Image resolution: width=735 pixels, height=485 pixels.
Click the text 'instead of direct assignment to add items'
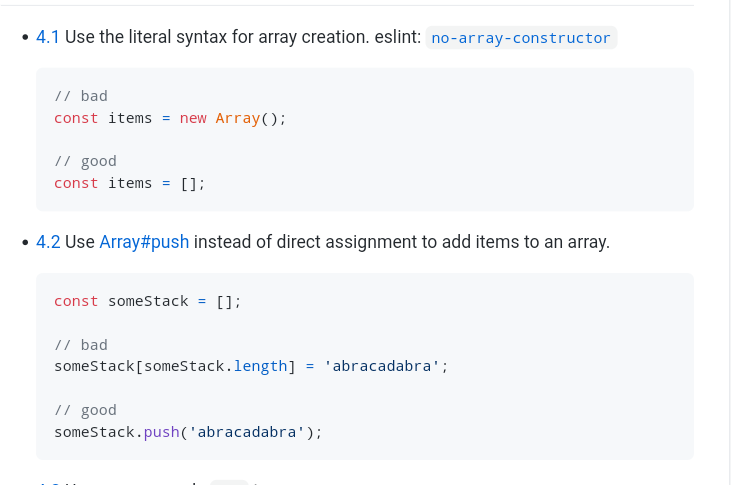click(356, 242)
